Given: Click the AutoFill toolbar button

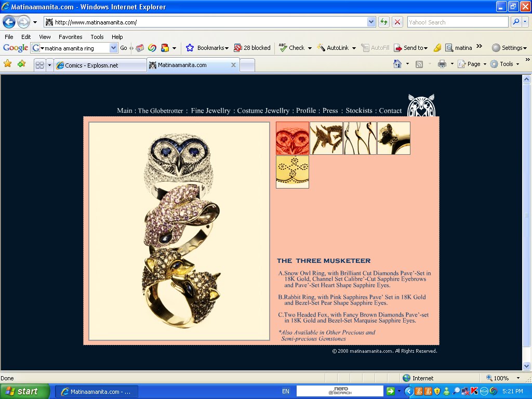Looking at the screenshot, I should [x=375, y=48].
